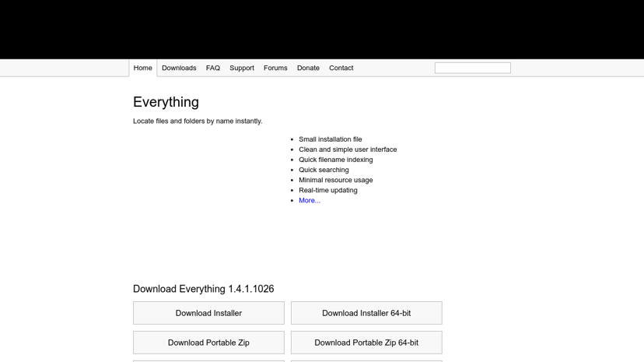Open the Contact page
Viewport: 644px width, 362px height.
coord(341,68)
